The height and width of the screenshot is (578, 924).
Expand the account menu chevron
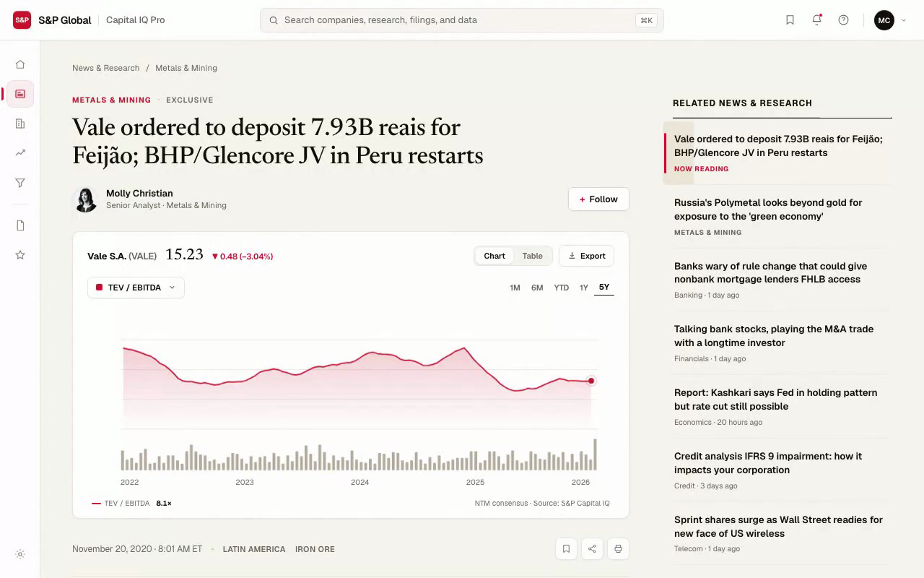point(904,20)
